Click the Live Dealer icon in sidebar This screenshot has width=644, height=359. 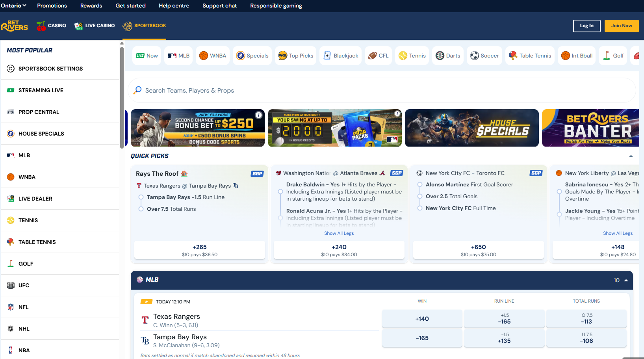pos(11,199)
